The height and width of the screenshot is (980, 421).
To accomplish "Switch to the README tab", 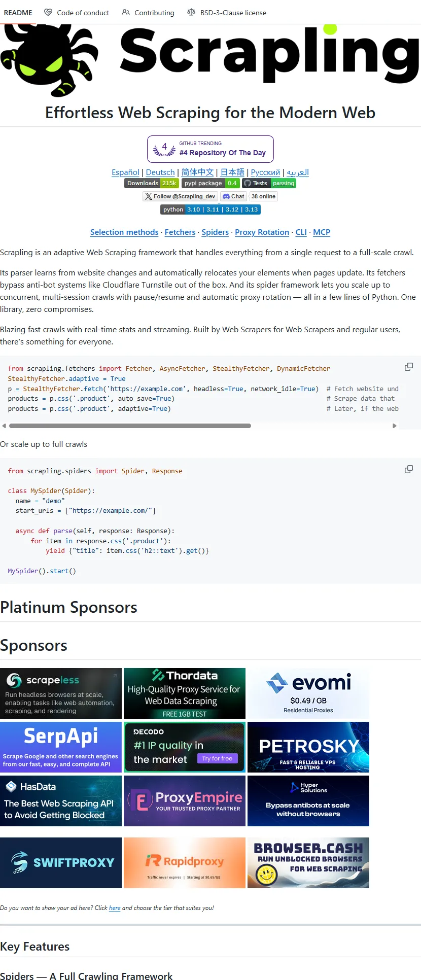I will [18, 13].
